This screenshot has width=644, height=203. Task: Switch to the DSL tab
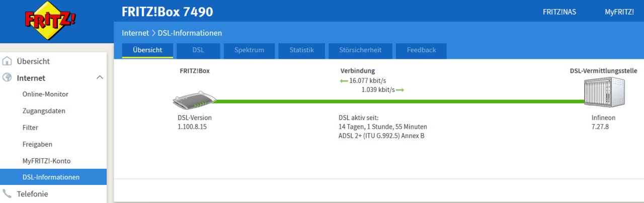[x=198, y=50]
